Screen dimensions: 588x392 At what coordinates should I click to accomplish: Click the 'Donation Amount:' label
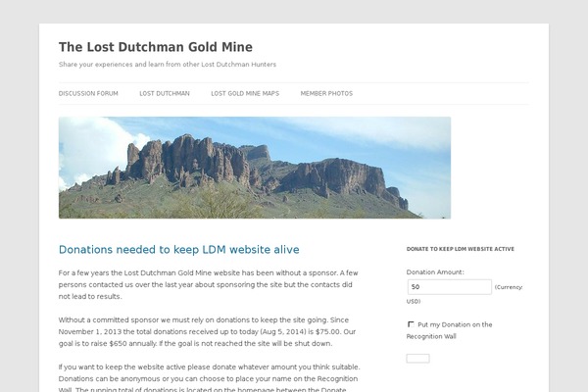click(x=435, y=272)
